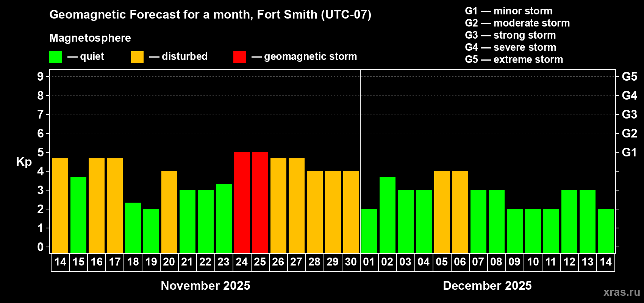Click the Kp axis label
The height and width of the screenshot is (303, 644).
coord(24,162)
